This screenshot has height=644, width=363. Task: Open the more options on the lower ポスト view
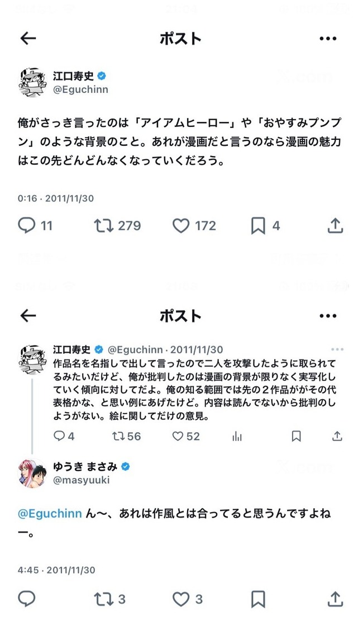coord(328,315)
